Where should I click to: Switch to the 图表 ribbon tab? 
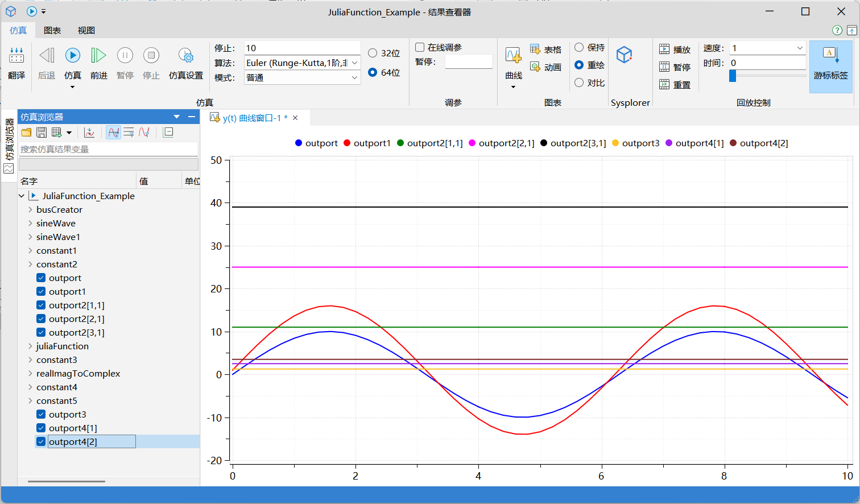[x=52, y=30]
